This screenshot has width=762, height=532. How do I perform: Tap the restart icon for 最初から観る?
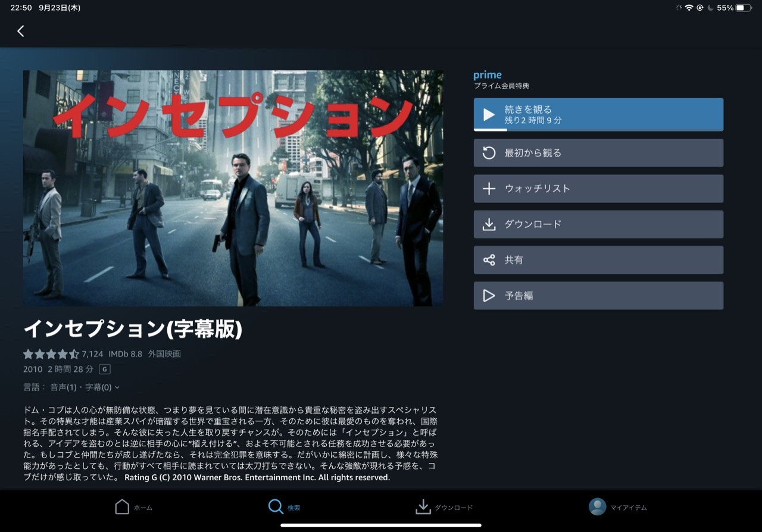pyautogui.click(x=489, y=153)
